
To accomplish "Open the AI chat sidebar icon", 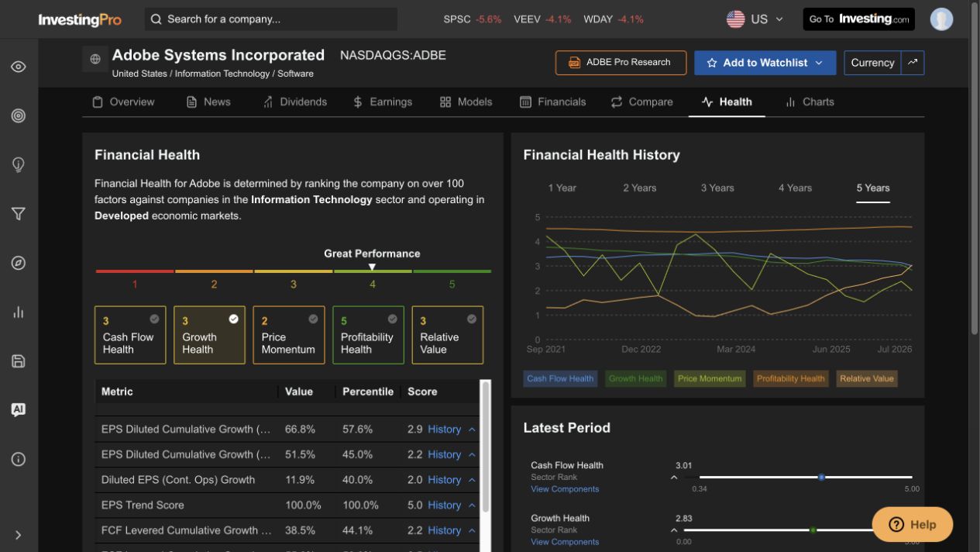I will pyautogui.click(x=19, y=410).
